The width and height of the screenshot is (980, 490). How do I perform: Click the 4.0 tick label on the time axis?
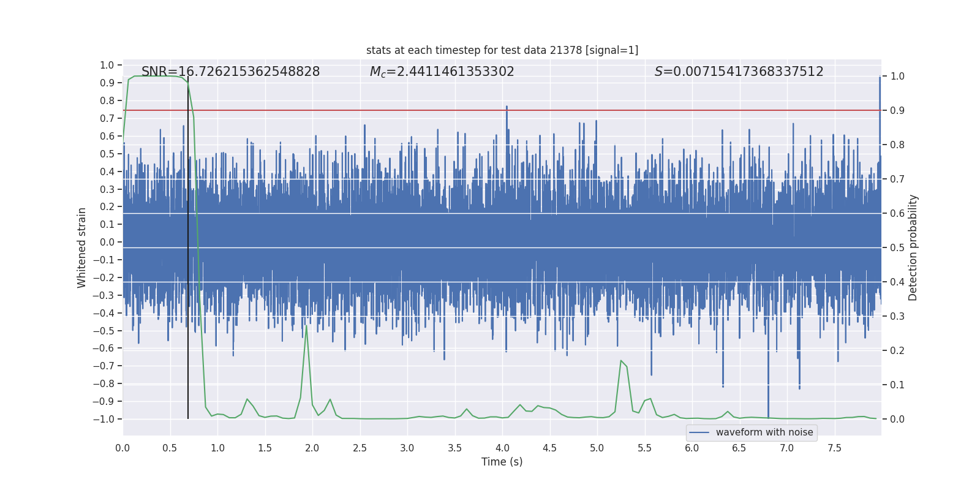pyautogui.click(x=502, y=448)
